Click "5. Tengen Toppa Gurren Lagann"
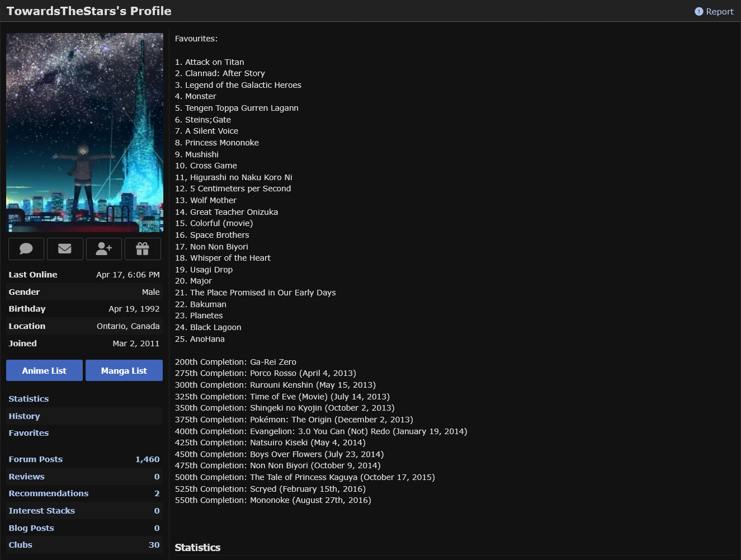 237,108
